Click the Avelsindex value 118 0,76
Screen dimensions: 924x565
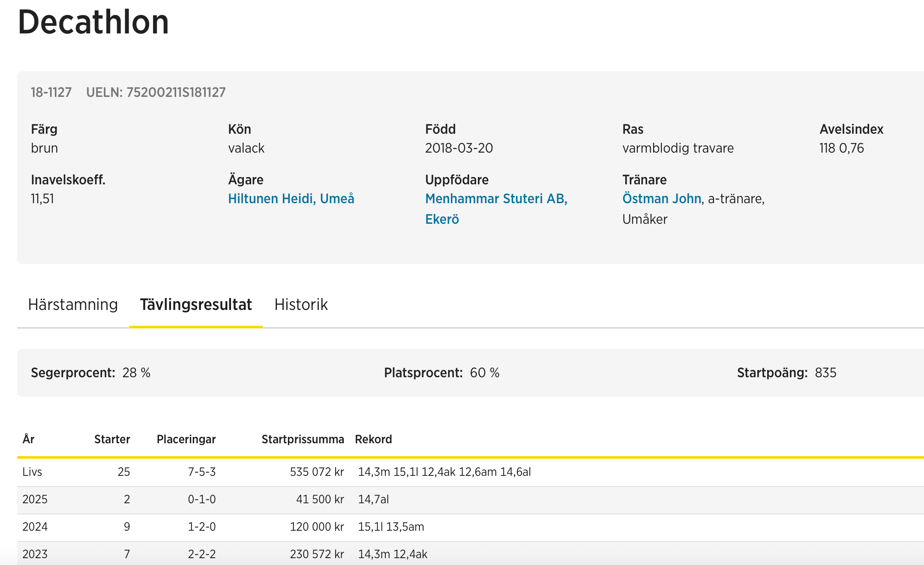coord(842,148)
